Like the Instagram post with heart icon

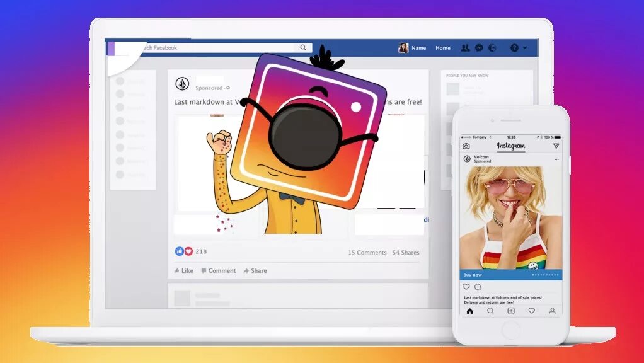pyautogui.click(x=466, y=287)
